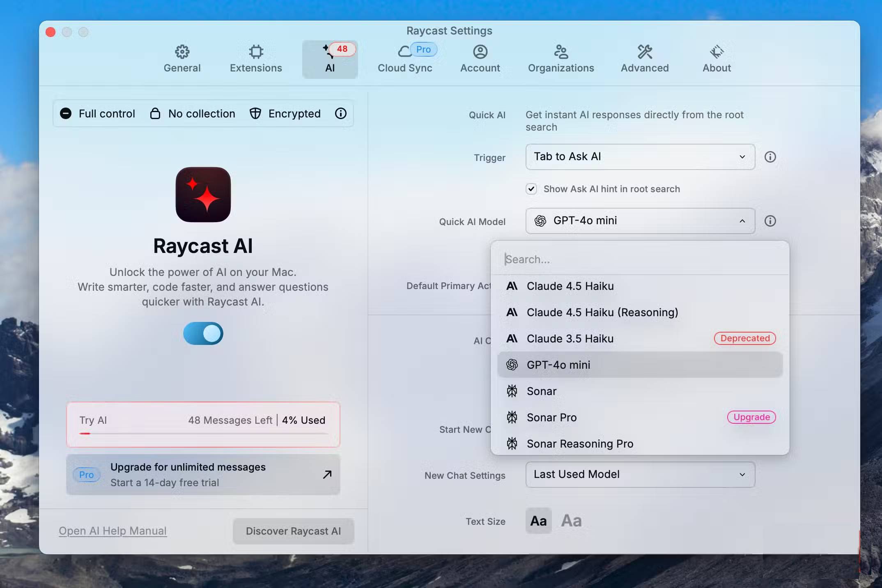Open the AI Help Manual link
882x588 pixels.
tap(113, 531)
